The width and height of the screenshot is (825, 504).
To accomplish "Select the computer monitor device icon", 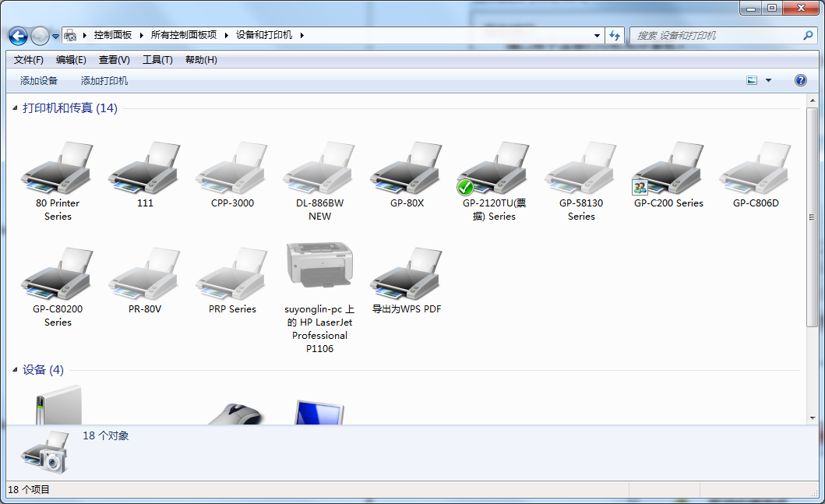I will (319, 412).
